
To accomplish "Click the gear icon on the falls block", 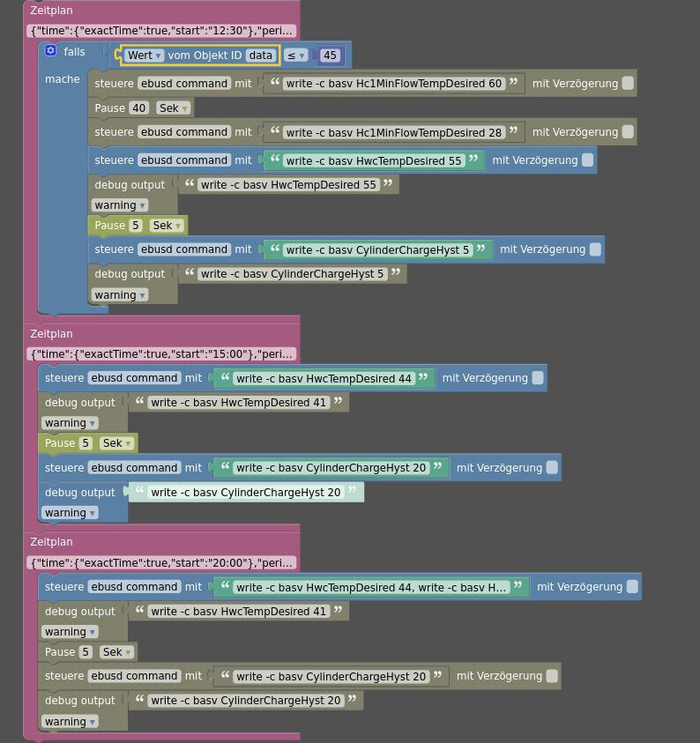I will pos(50,51).
